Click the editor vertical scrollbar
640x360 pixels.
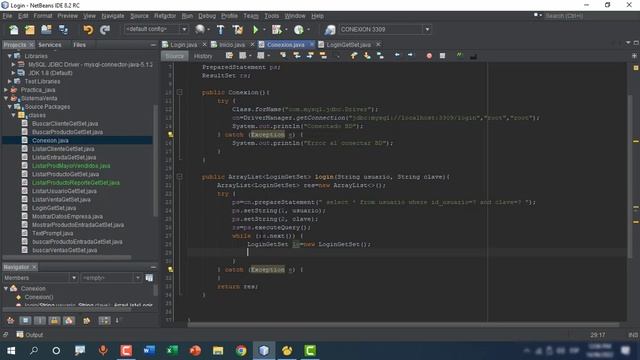tap(629, 176)
